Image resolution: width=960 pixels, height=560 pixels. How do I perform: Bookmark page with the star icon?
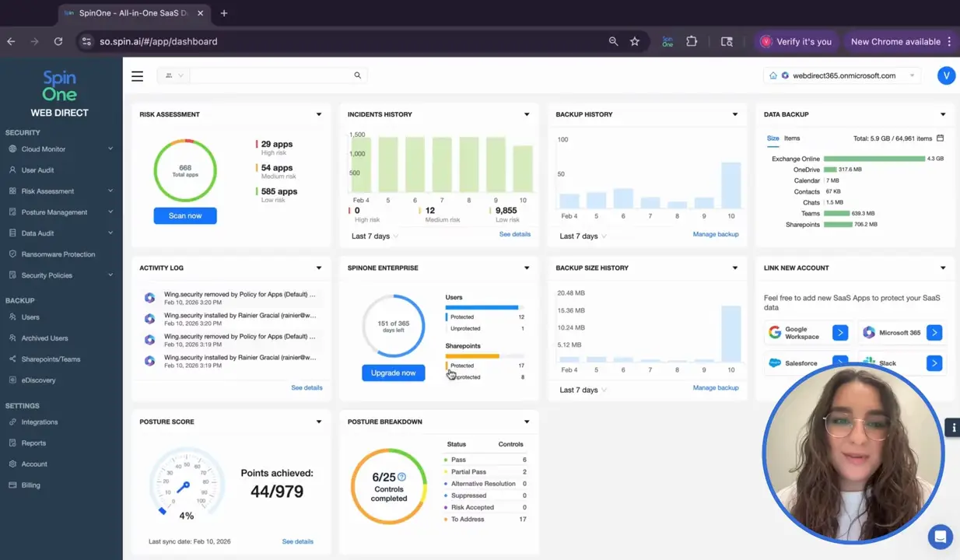(635, 41)
